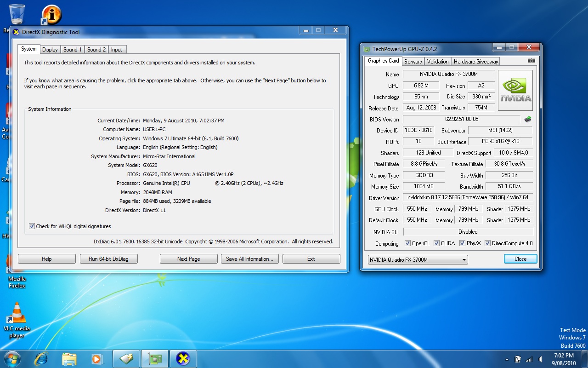The image size is (588, 368).
Task: Click the Subvendor value MSI (1462)
Action: [x=501, y=130]
